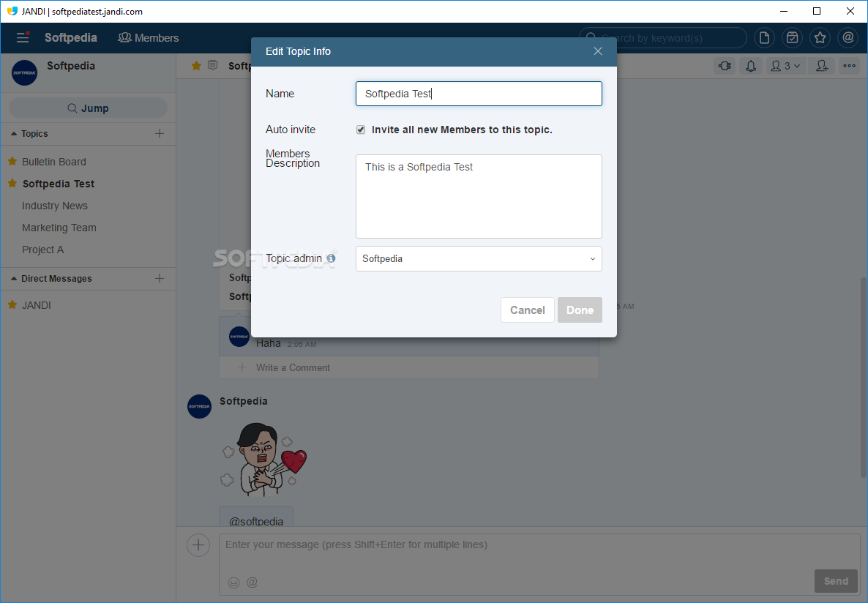Collapse the Topics section
The height and width of the screenshot is (603, 868).
pos(30,133)
